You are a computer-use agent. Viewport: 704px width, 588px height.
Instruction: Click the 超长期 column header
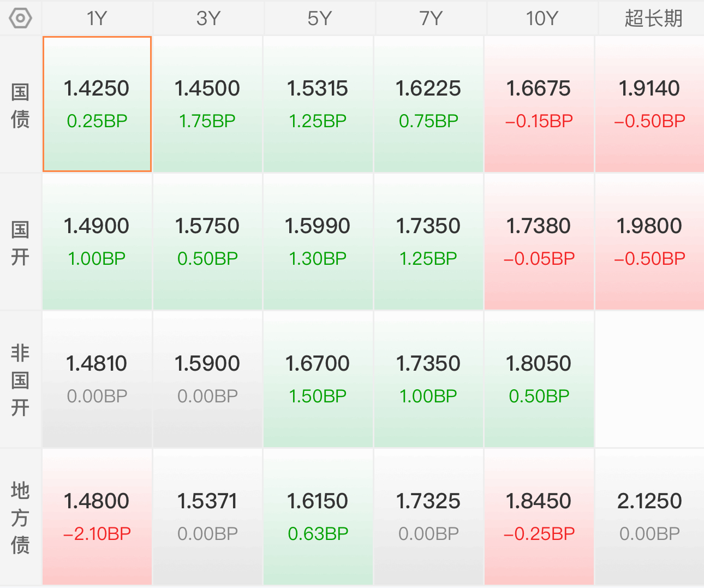(653, 19)
